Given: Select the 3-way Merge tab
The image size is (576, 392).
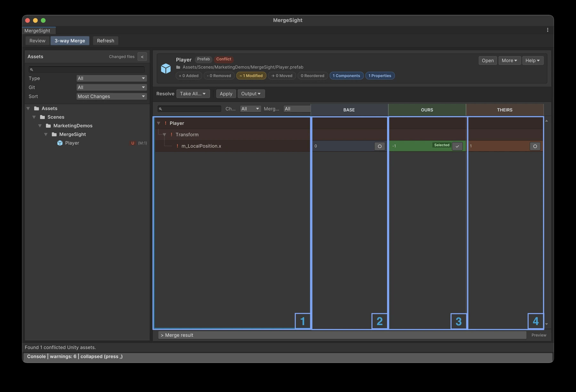Looking at the screenshot, I should coord(70,41).
